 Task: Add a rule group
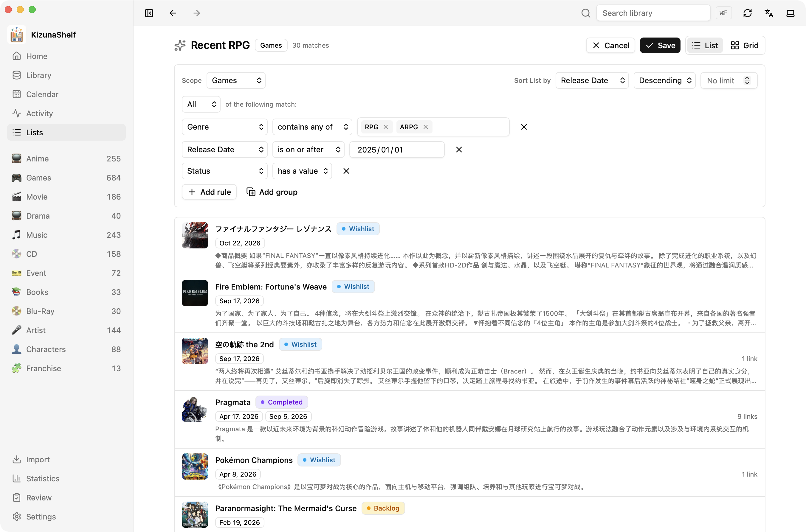click(272, 192)
